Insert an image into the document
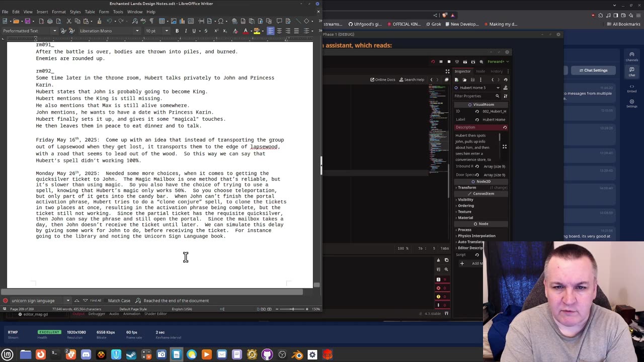Image resolution: width=644 pixels, height=362 pixels. pos(174,21)
